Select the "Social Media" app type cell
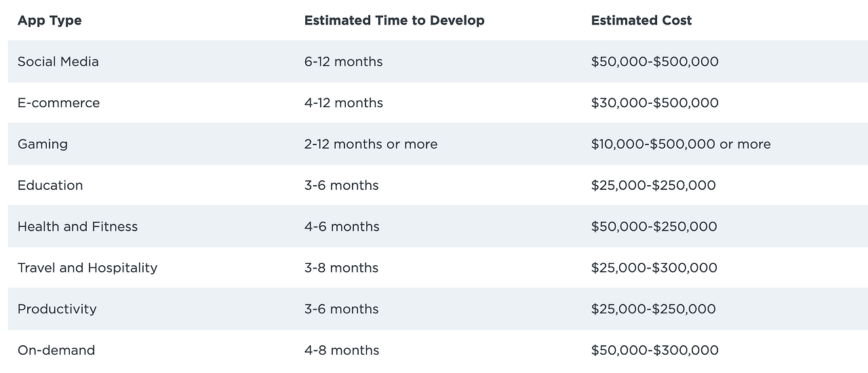The image size is (868, 373). 58,62
